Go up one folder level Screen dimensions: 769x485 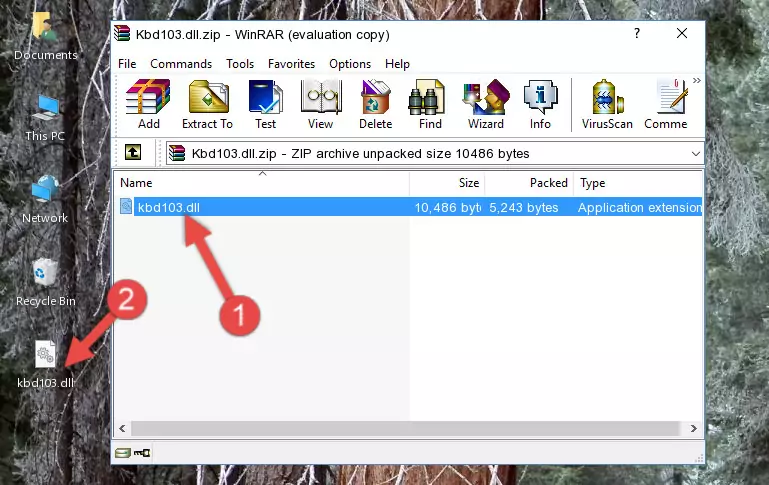(x=133, y=153)
